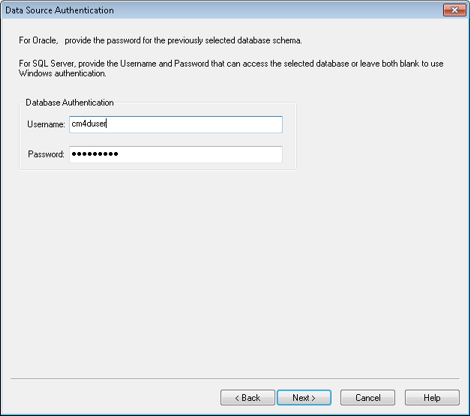Select the Database Authentication group label
Screen dimensions: 470x416
70,103
